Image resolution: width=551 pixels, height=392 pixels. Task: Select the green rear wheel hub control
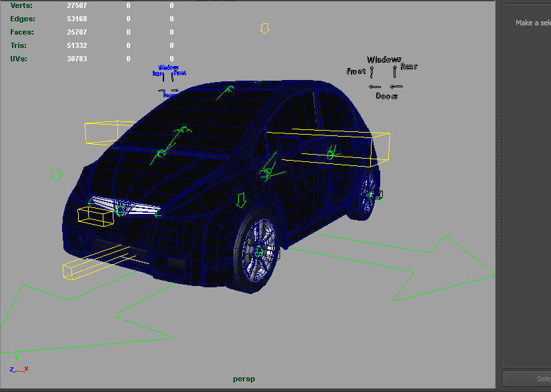pyautogui.click(x=370, y=194)
